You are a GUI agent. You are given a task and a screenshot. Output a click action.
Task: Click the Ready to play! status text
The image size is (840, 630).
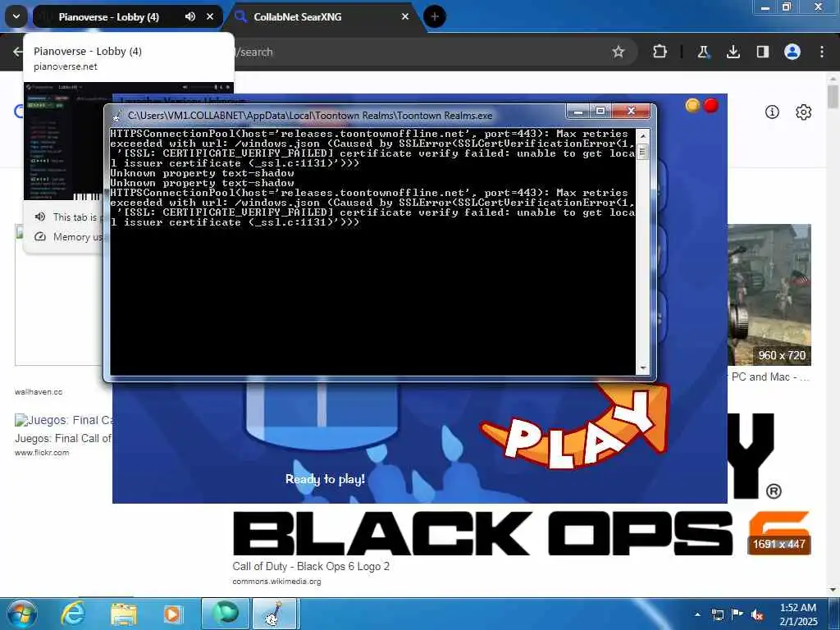(325, 479)
